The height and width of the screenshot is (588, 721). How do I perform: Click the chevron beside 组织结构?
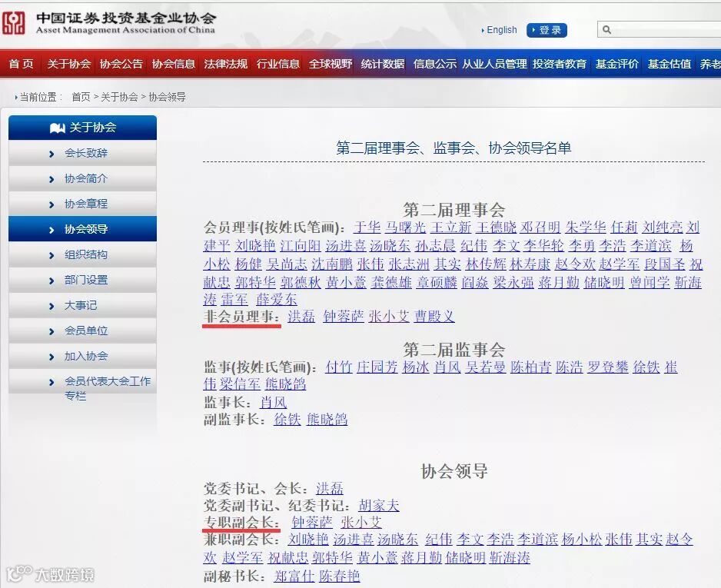click(x=51, y=255)
